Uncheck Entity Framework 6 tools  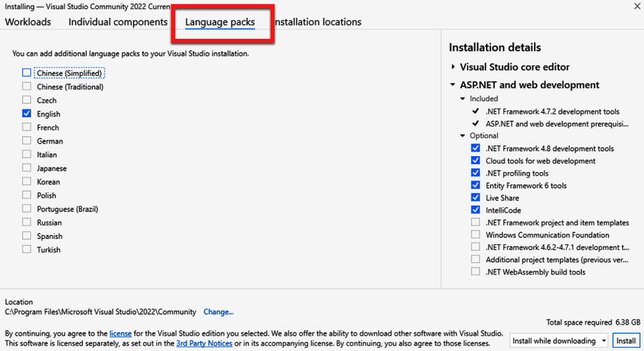pyautogui.click(x=475, y=185)
